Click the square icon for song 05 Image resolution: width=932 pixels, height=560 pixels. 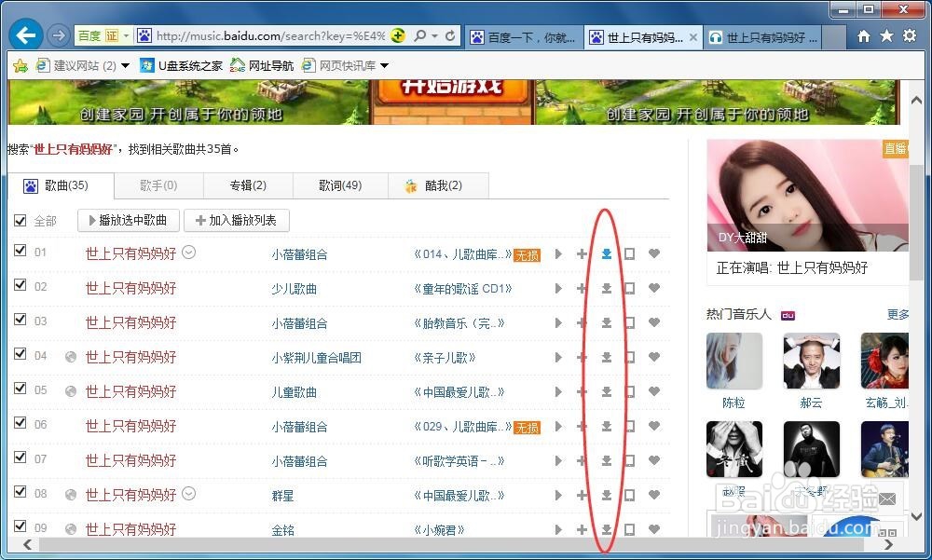point(629,391)
